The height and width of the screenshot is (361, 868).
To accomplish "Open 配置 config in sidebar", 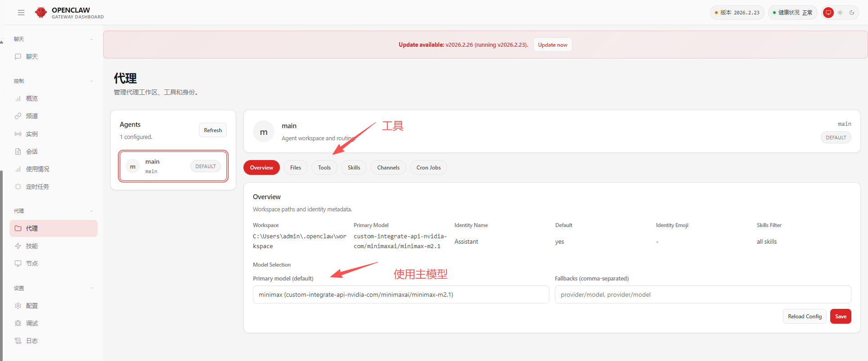I will pos(53,306).
